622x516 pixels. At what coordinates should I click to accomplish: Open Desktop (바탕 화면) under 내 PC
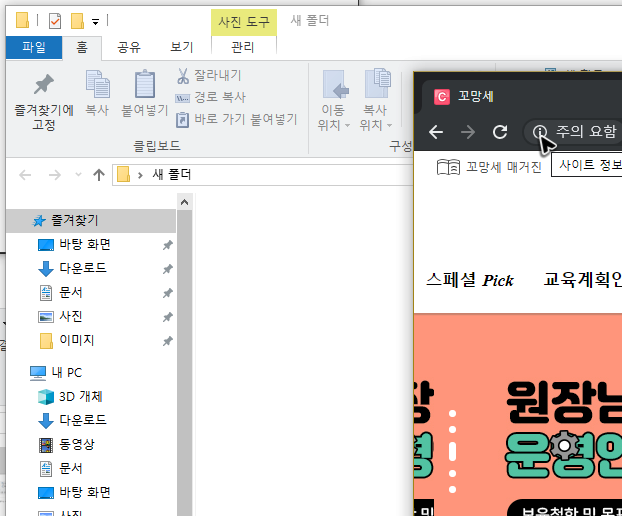click(74, 493)
